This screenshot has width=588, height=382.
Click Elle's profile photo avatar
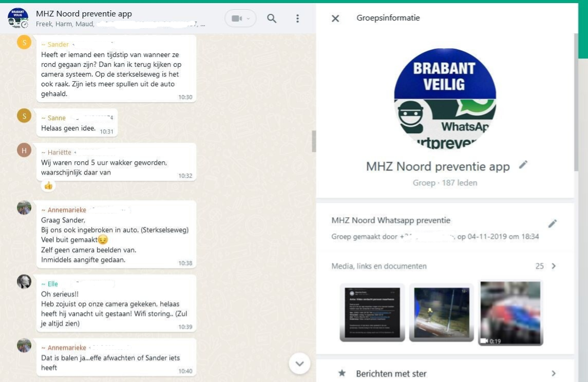(24, 281)
